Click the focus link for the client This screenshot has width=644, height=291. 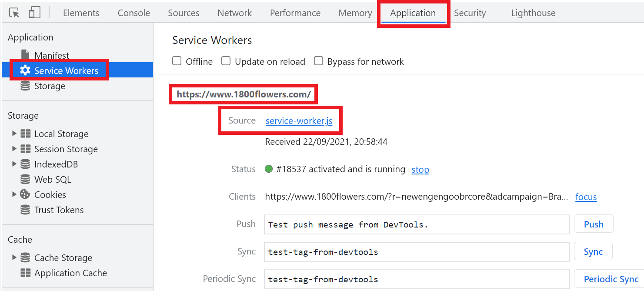pos(586,197)
